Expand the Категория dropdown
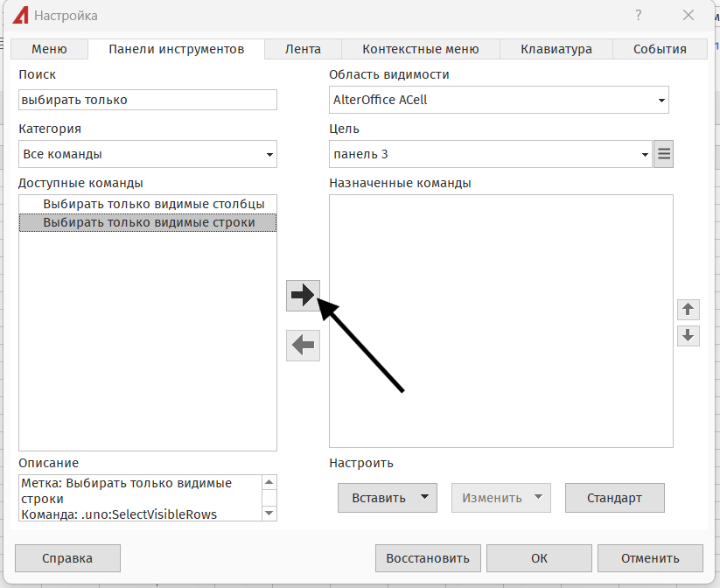This screenshot has height=588, width=720. 147,155
